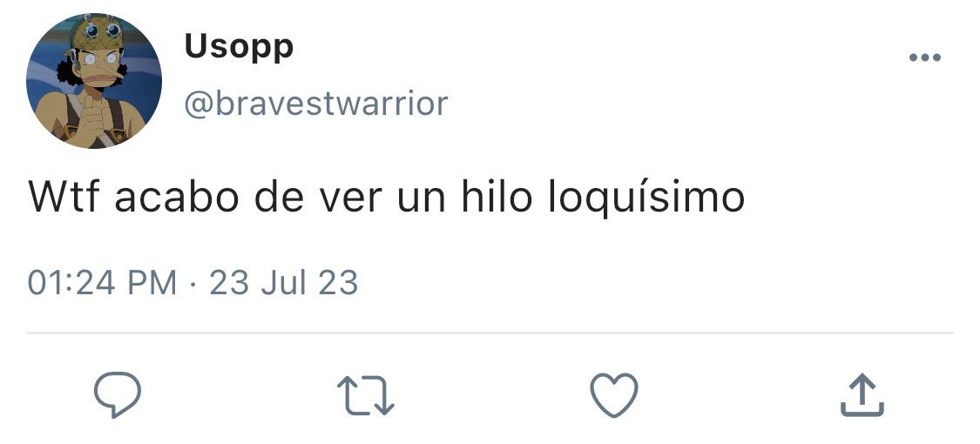The height and width of the screenshot is (444, 980).
Task: Click the display name Usopp
Action: tap(239, 46)
